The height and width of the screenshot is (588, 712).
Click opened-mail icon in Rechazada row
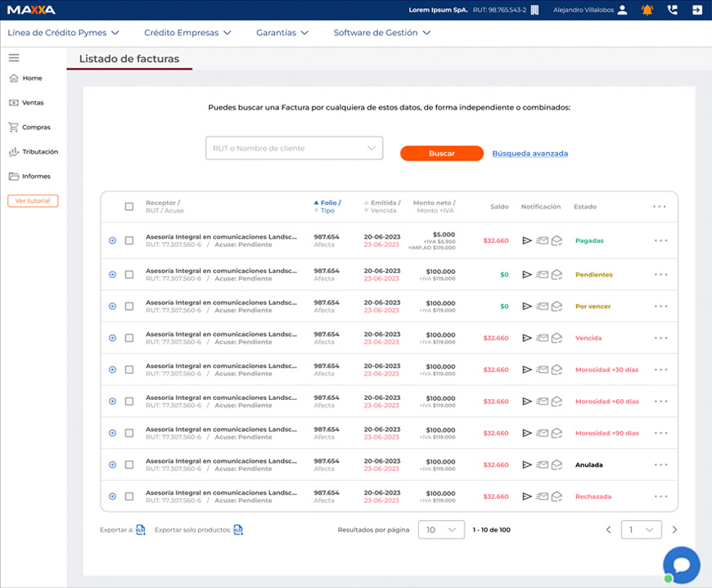[557, 496]
